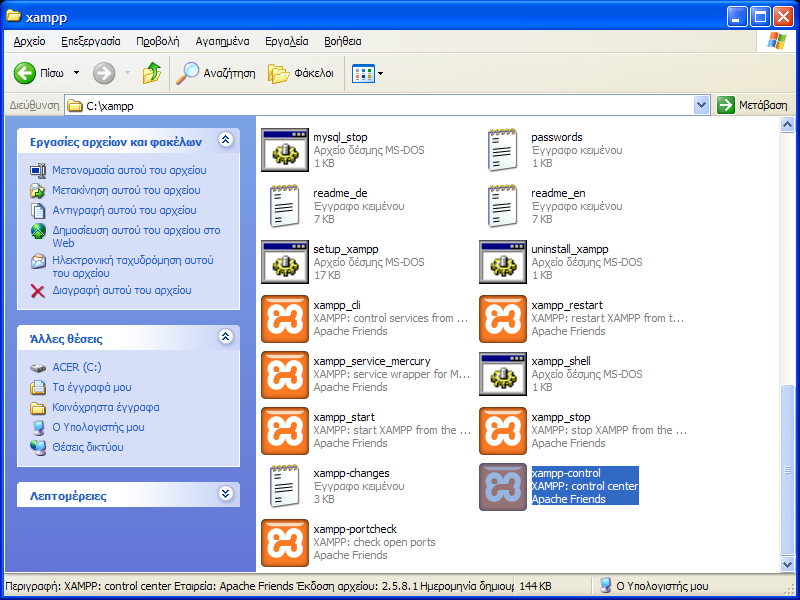Click Αντιγραφή αυτού του αρχείου link
Image resolution: width=800 pixels, height=600 pixels.
pyautogui.click(x=124, y=210)
